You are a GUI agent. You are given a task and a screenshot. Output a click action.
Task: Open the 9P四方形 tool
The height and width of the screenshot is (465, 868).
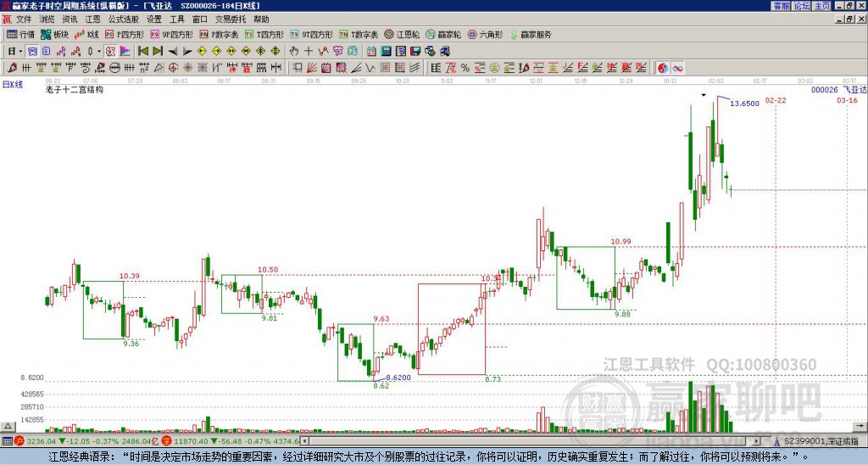pyautogui.click(x=172, y=34)
